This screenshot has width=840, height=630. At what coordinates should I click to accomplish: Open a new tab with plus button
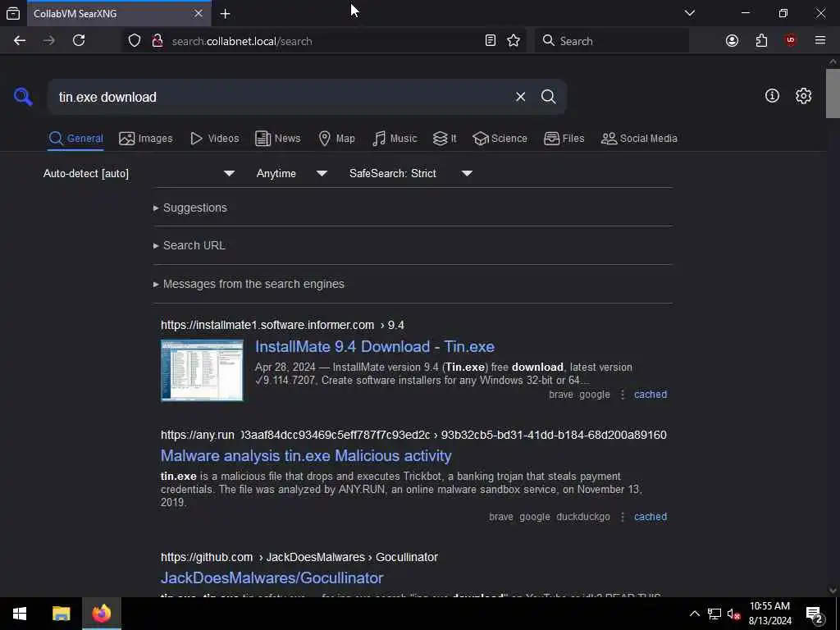click(x=226, y=13)
